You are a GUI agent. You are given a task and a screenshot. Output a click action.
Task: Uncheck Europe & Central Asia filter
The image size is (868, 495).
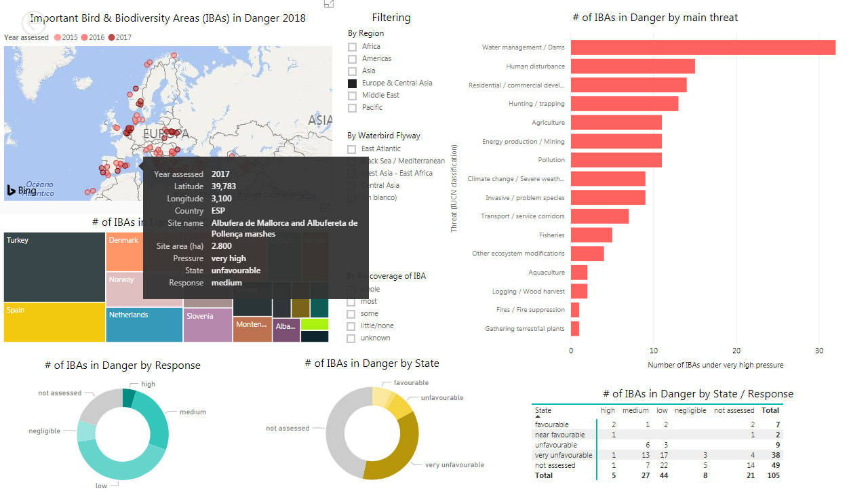(352, 83)
